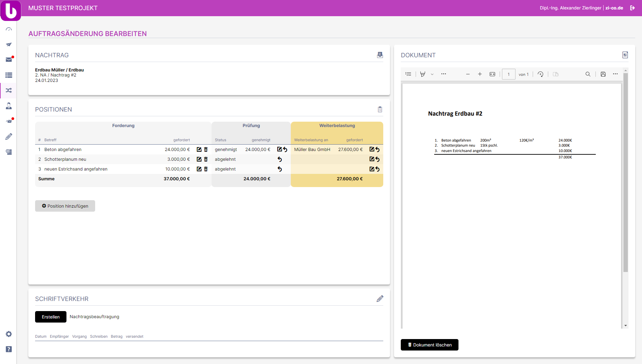The width and height of the screenshot is (642, 364).
Task: Open the shuffle arrows sidebar icon
Action: point(9,90)
